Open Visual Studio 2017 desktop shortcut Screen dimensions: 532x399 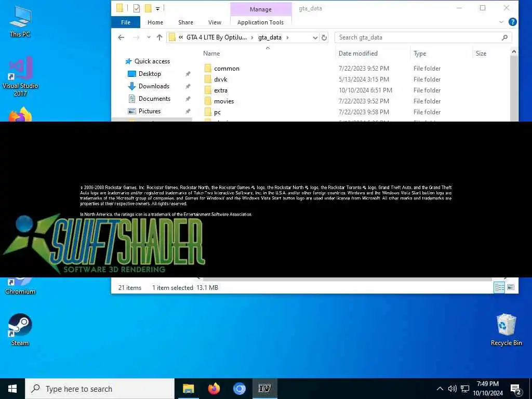[x=20, y=76]
